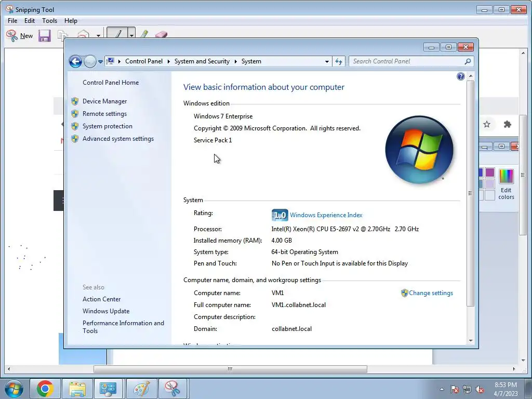Open recent pages dropdown beside forward button
Screen dimensions: 532x399
100,62
